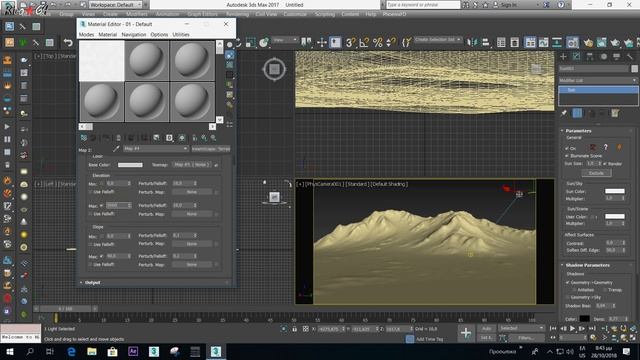Click the Material Editor toolbar icon
This screenshot has width=640, height=360.
click(572, 42)
